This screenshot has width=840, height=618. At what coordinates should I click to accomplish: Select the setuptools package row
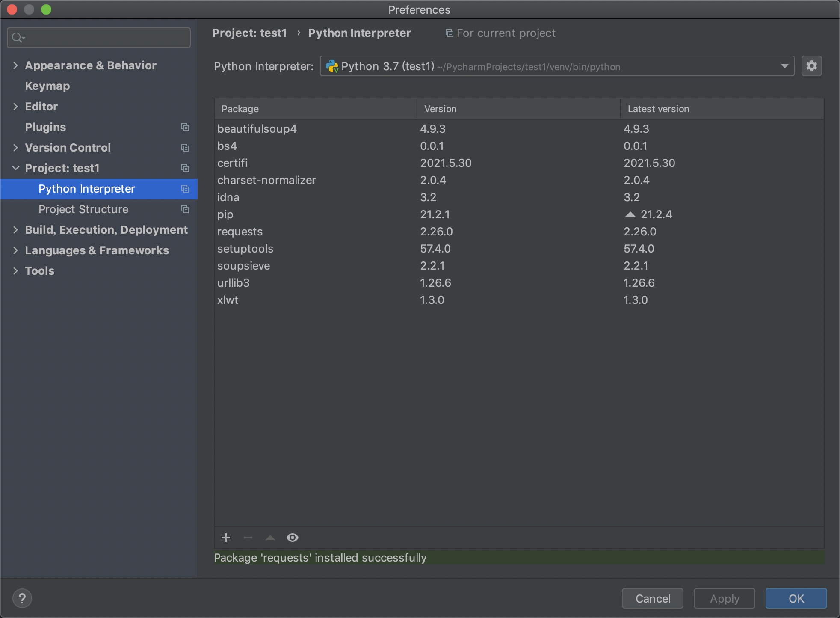click(x=519, y=249)
